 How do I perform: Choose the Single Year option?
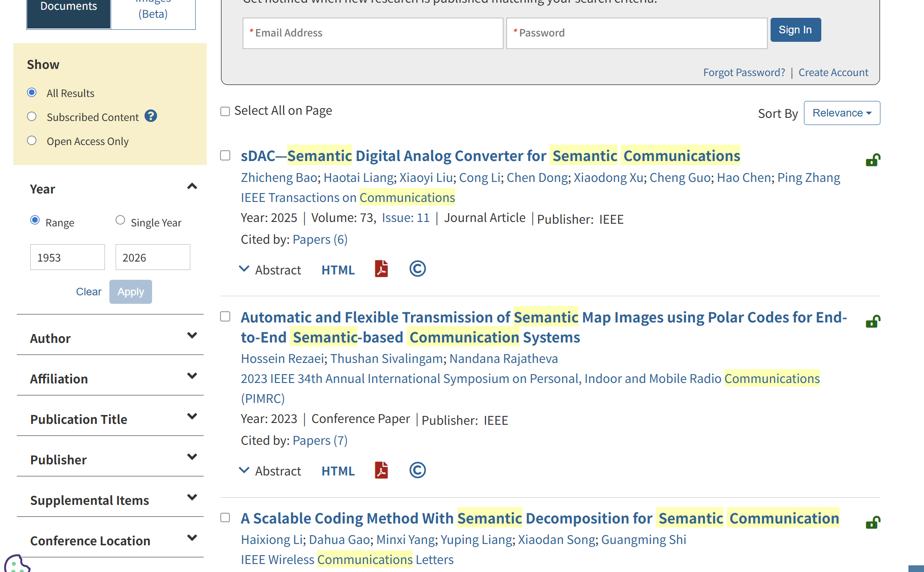120,220
